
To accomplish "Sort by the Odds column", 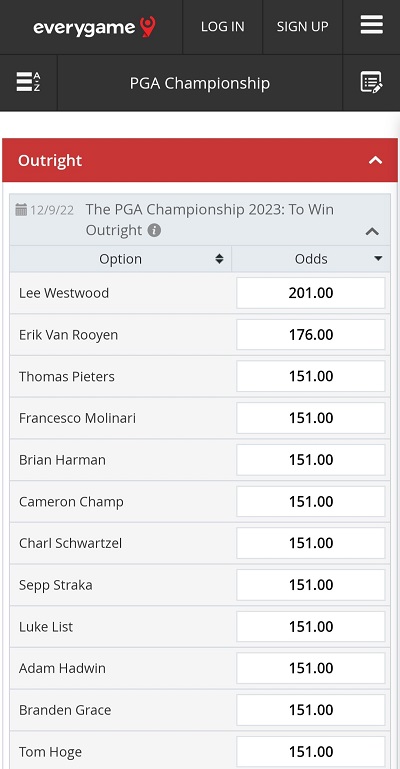I will tap(311, 259).
